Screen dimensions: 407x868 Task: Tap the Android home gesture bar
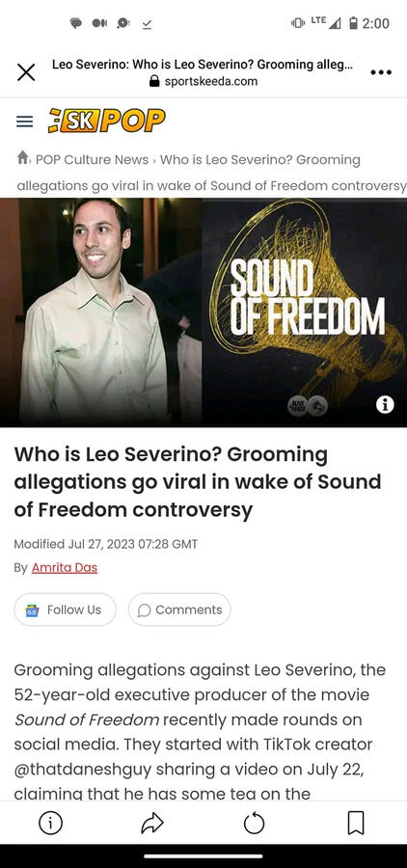(x=203, y=856)
